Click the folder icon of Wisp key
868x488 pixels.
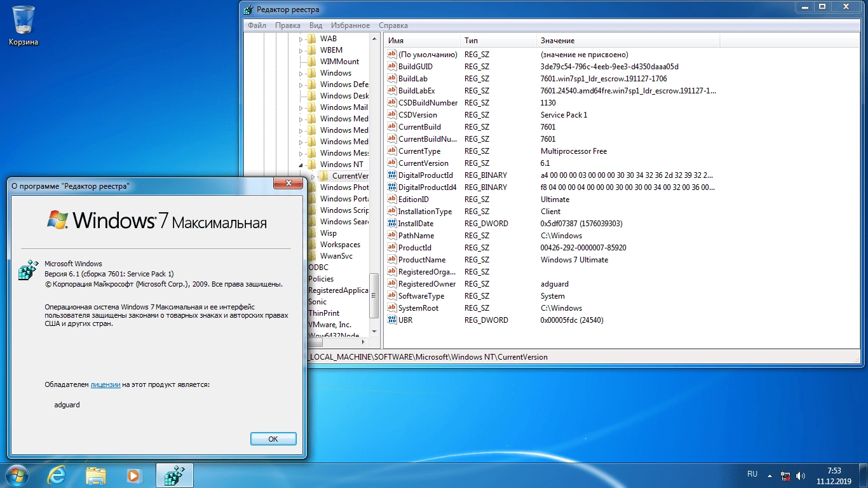[x=312, y=233]
